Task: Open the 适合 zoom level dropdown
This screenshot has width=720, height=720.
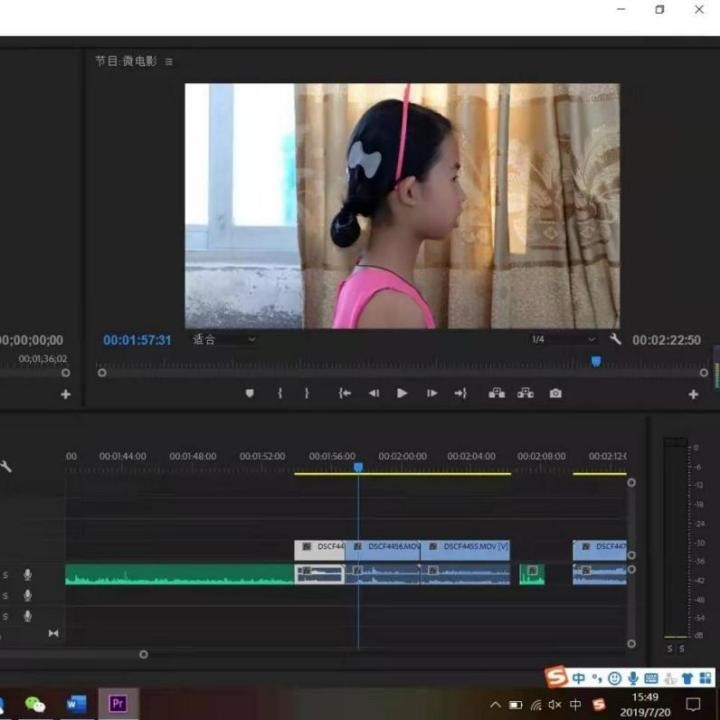Action: (x=224, y=339)
